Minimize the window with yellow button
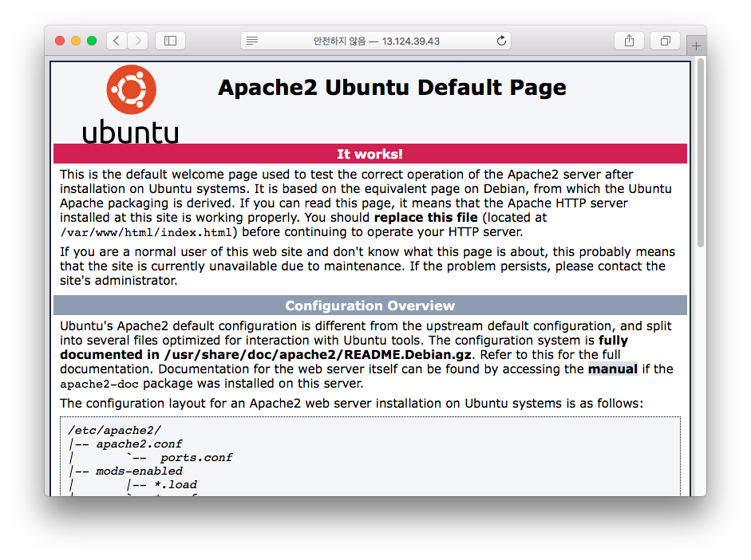 click(x=76, y=41)
